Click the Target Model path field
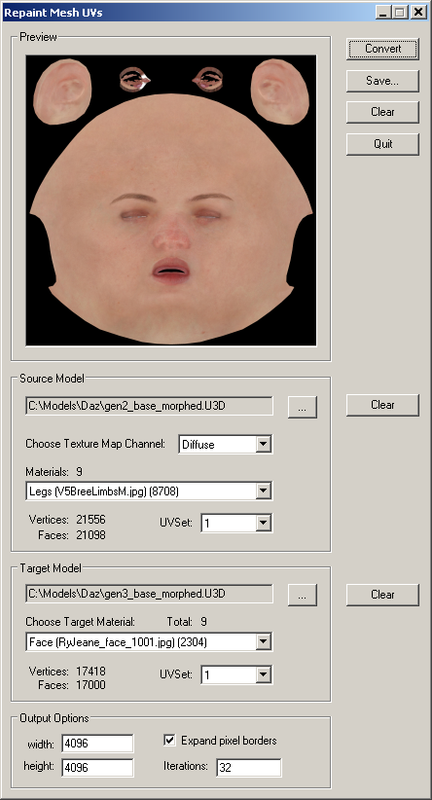Viewport: 432px width, 800px height. 149,594
